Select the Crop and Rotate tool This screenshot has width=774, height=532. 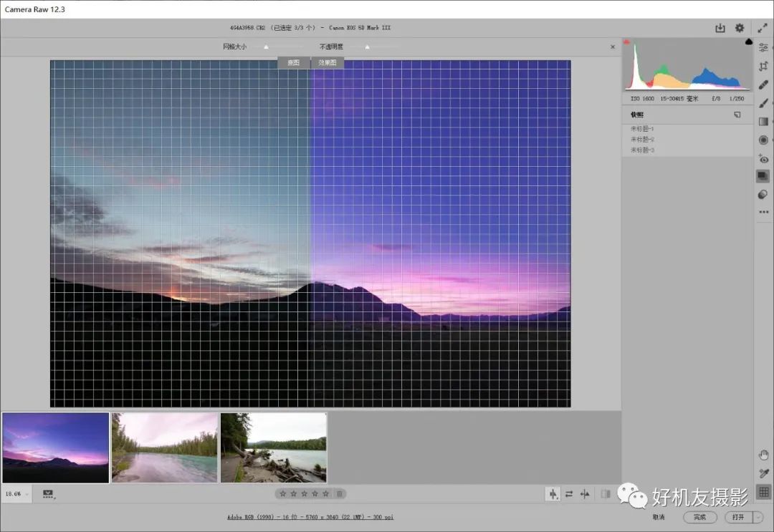coord(763,66)
